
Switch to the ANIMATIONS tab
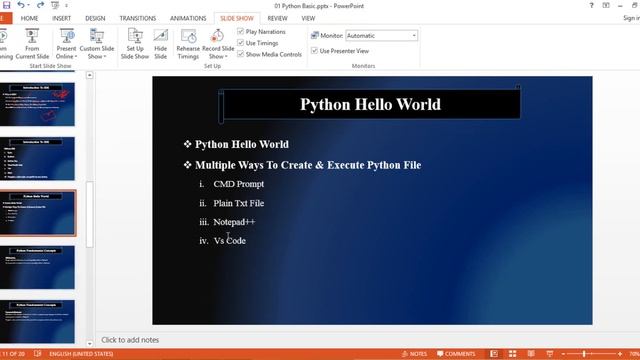(188, 18)
